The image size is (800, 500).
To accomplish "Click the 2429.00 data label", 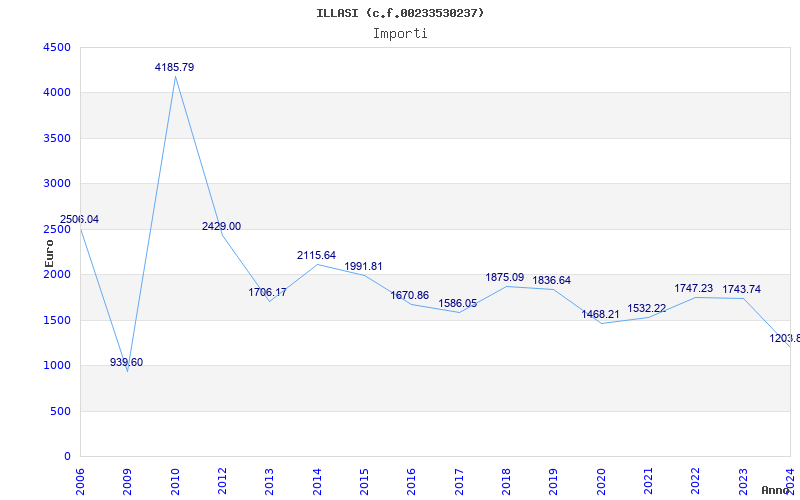I will (x=221, y=226).
